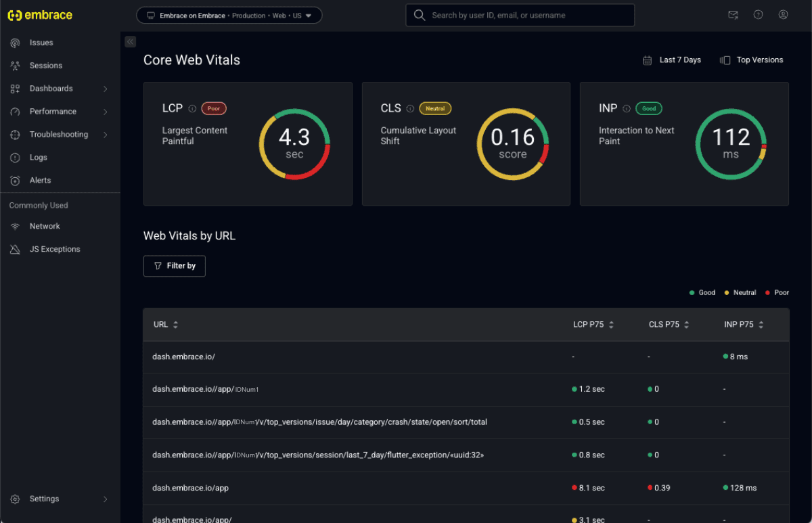The height and width of the screenshot is (523, 812).
Task: Select Troubleshooting label in the sidebar
Action: pyautogui.click(x=59, y=135)
